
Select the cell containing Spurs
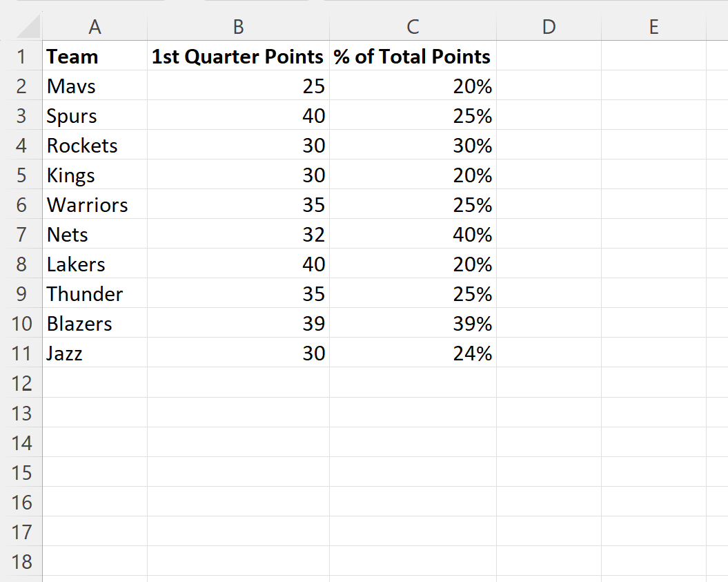click(95, 116)
